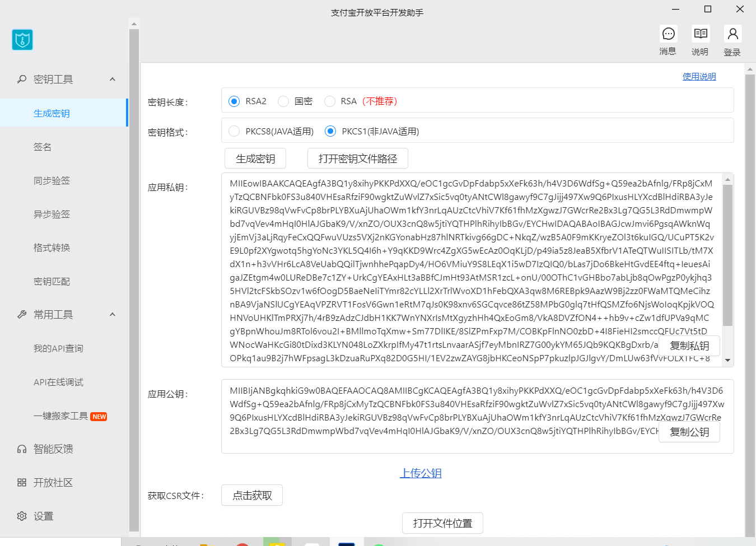This screenshot has height=546, width=756.
Task: Minimize the 支付宝开放平台开发助手 window
Action: click(676, 10)
